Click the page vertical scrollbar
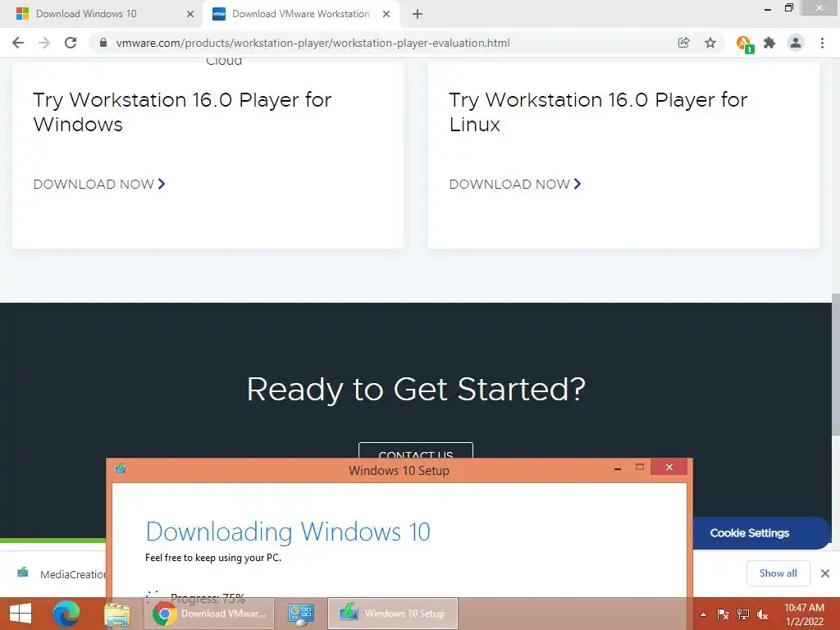 [836, 364]
